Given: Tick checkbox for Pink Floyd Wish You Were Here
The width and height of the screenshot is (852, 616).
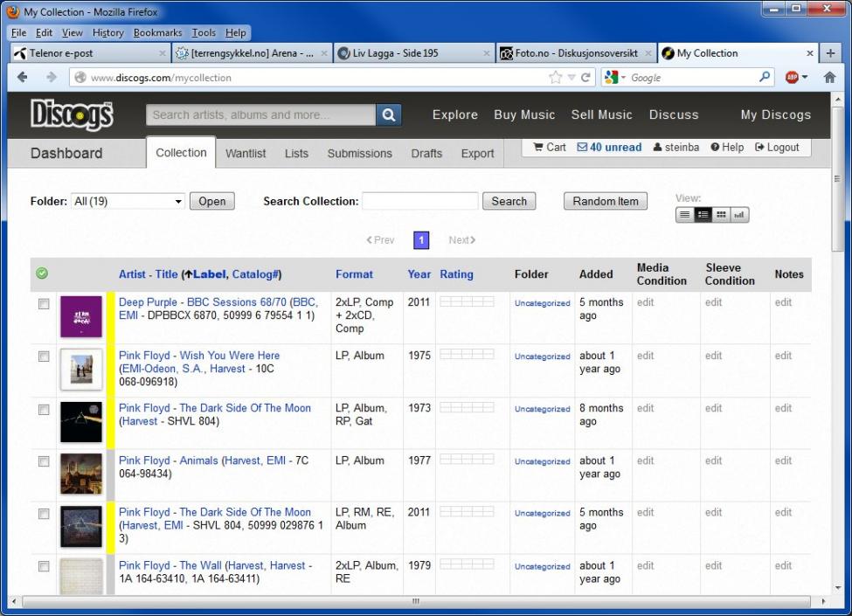Looking at the screenshot, I should (x=44, y=356).
